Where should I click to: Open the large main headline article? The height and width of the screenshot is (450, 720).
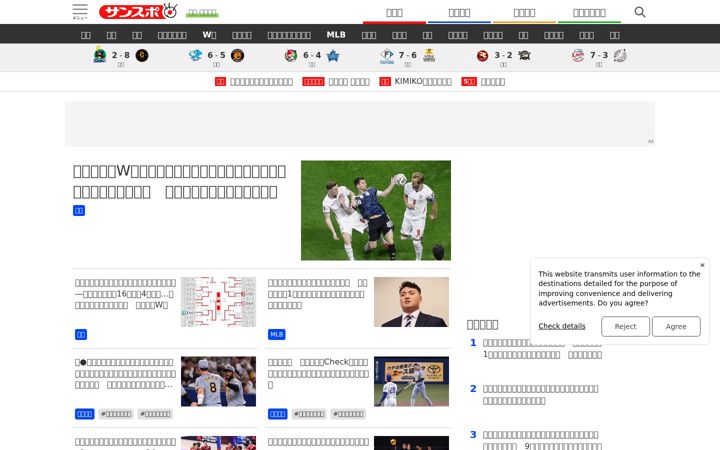(x=180, y=181)
